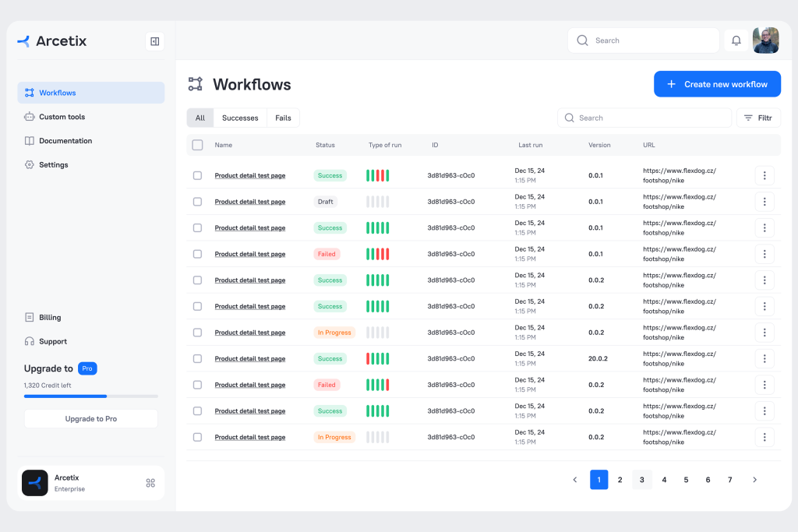
Task: Toggle the select-all checkbox in table header
Action: (x=197, y=145)
